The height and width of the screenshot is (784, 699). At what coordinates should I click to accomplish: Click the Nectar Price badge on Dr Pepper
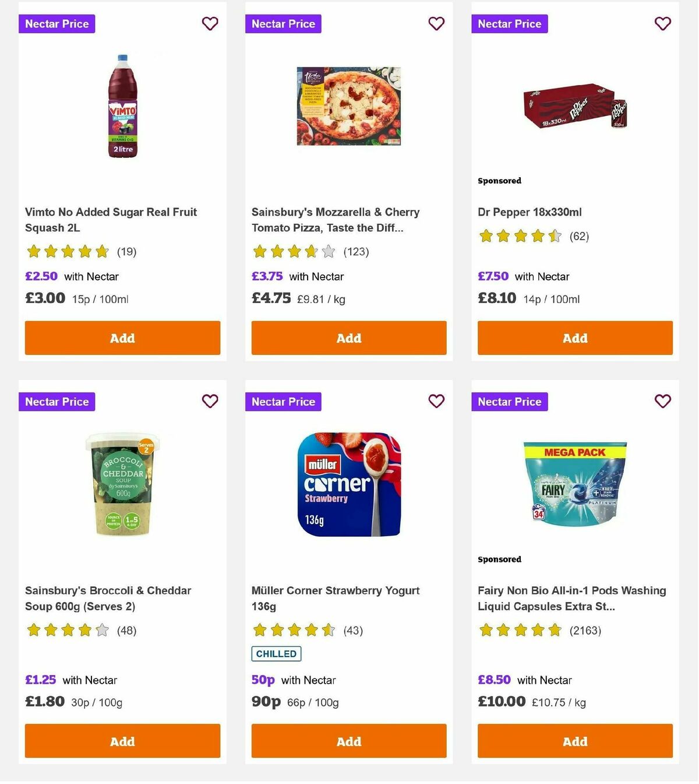[509, 24]
